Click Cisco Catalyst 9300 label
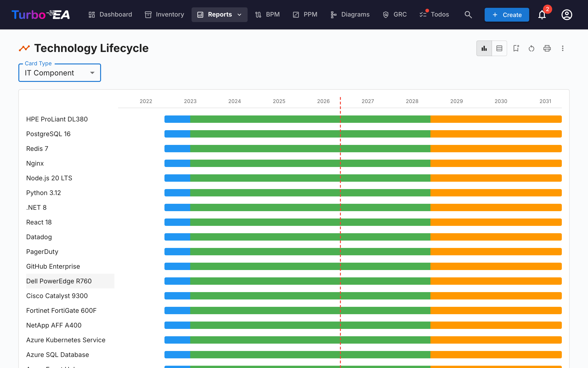 (x=57, y=296)
